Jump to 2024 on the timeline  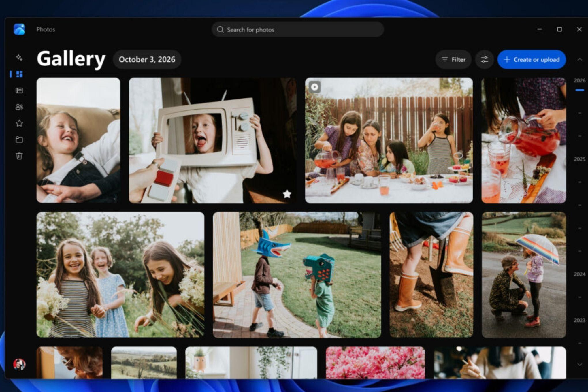[579, 274]
